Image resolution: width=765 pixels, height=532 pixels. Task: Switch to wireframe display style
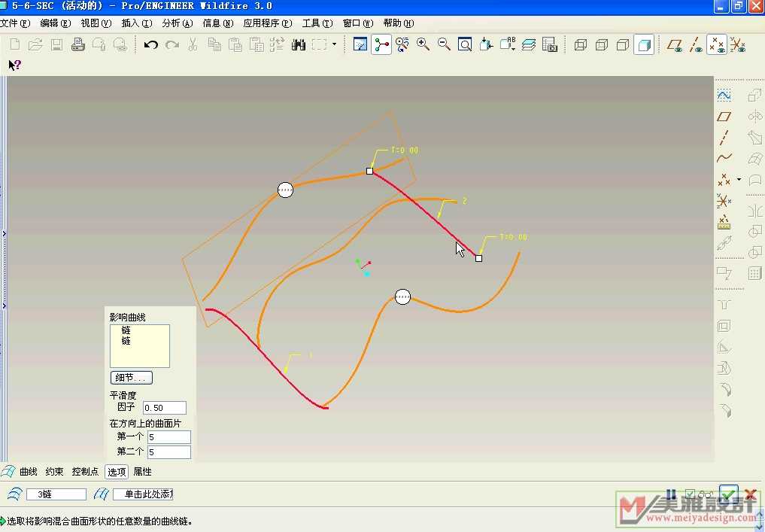tap(581, 45)
